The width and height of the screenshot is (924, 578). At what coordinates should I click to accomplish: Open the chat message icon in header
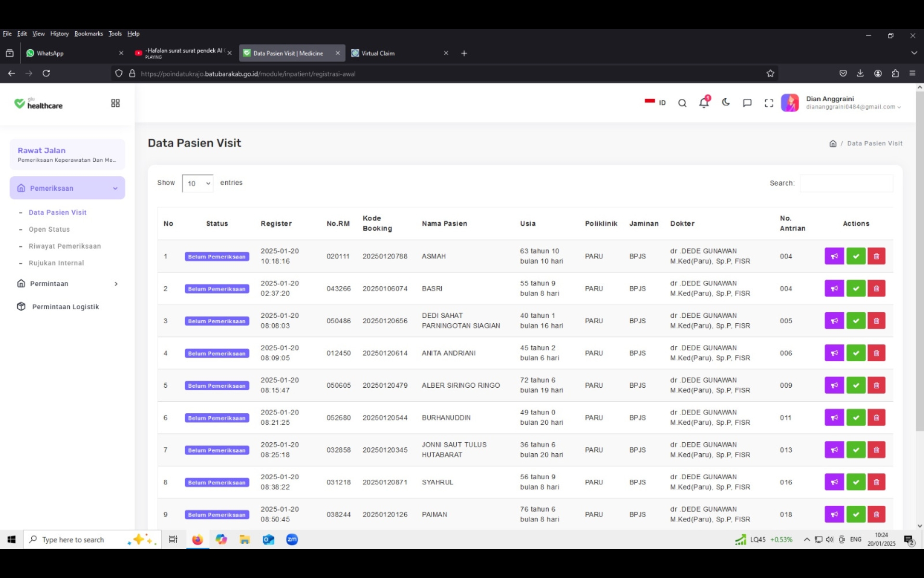tap(747, 103)
